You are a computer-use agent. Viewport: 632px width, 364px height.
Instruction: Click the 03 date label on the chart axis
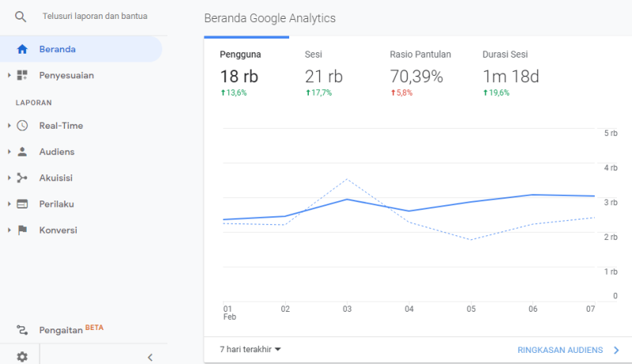coord(347,309)
